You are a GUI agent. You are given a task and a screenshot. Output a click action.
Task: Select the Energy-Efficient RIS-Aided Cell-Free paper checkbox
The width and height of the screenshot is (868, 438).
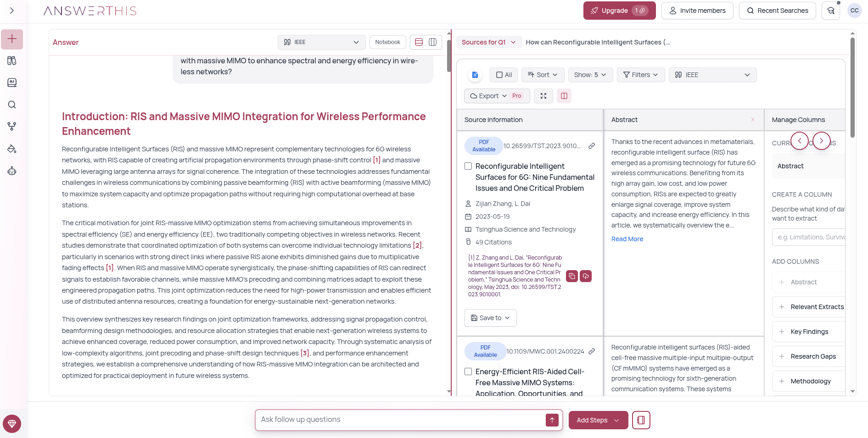(x=468, y=371)
